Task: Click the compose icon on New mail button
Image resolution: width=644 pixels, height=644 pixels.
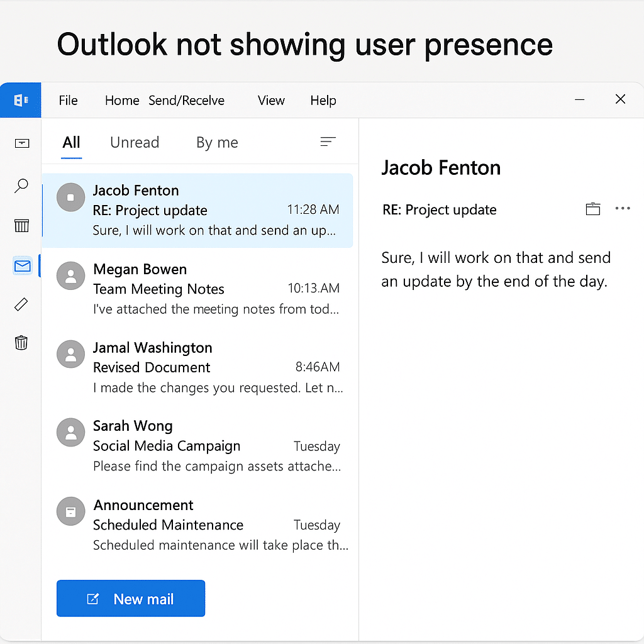Action: tap(93, 599)
